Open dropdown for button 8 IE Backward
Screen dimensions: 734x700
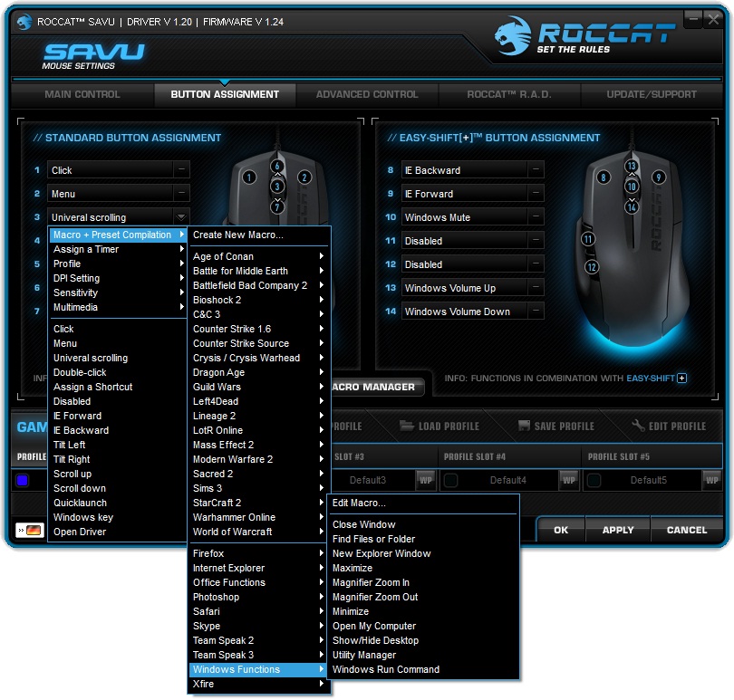[536, 170]
